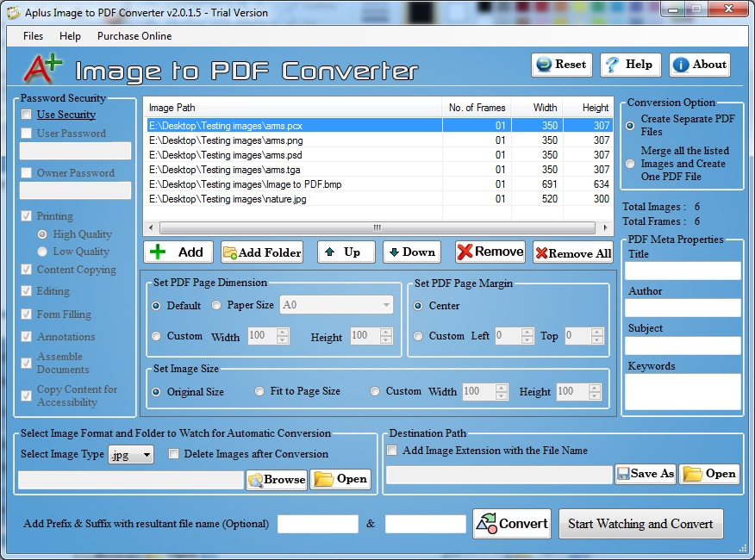Click Save As for destination path
The image size is (755, 560).
pos(646,474)
